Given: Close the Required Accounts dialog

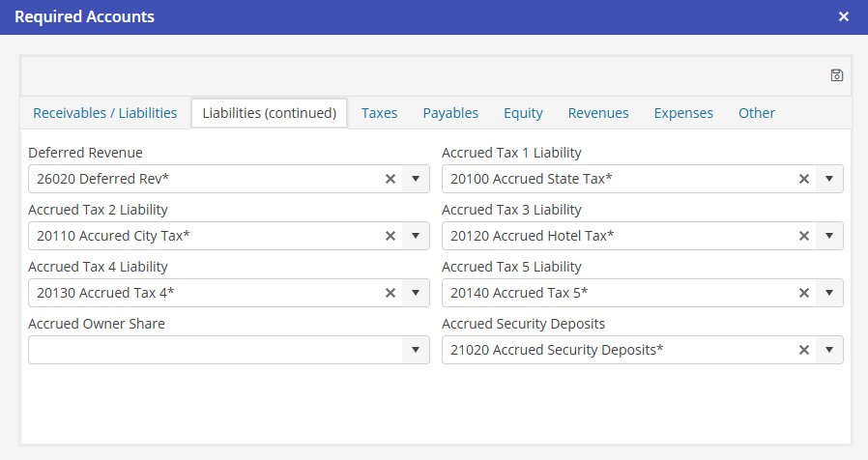Looking at the screenshot, I should [x=844, y=17].
